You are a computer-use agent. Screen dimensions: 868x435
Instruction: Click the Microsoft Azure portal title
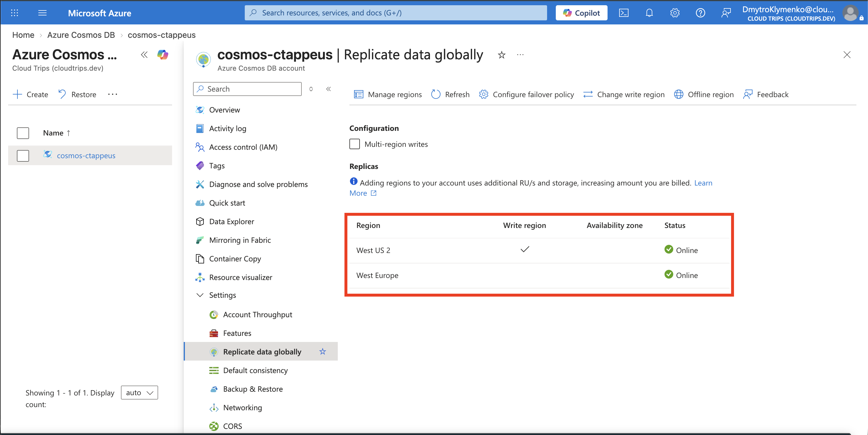[x=99, y=13]
